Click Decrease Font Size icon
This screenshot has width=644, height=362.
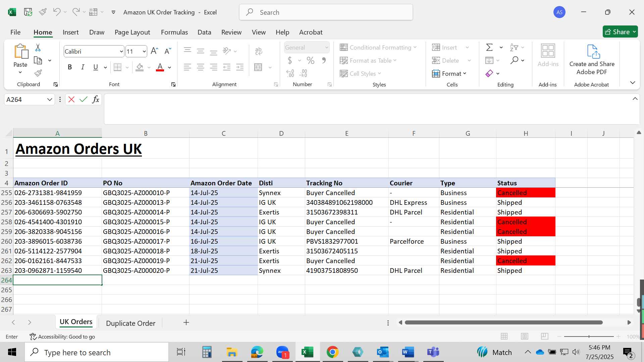(x=168, y=51)
